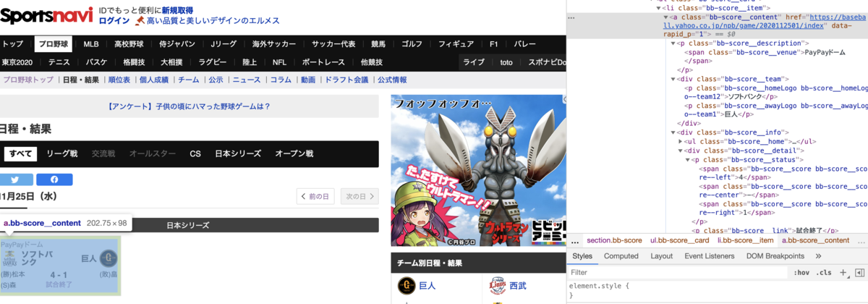Select the すべて filter tab
868x304 pixels.
(x=20, y=153)
